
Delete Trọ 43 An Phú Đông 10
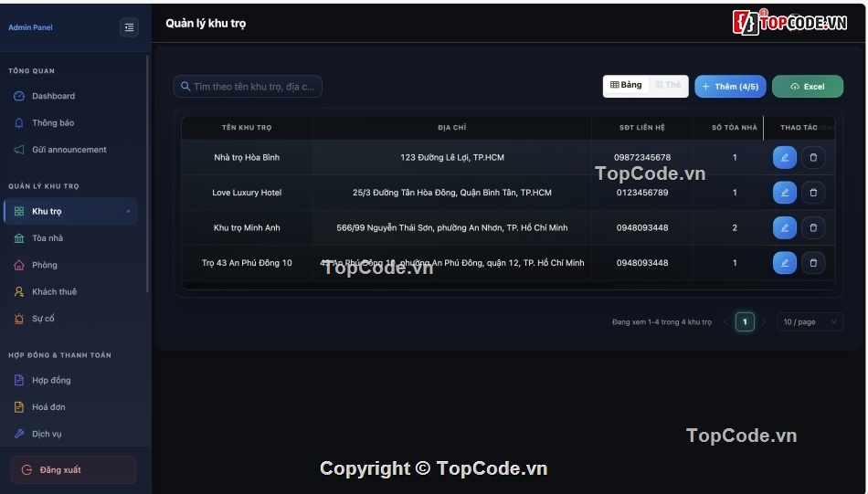click(813, 263)
